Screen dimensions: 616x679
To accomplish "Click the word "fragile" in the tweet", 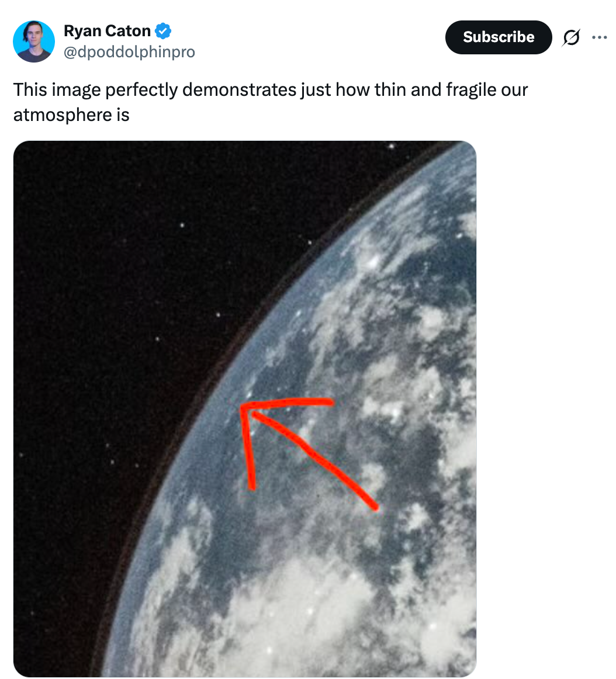I will [456, 91].
